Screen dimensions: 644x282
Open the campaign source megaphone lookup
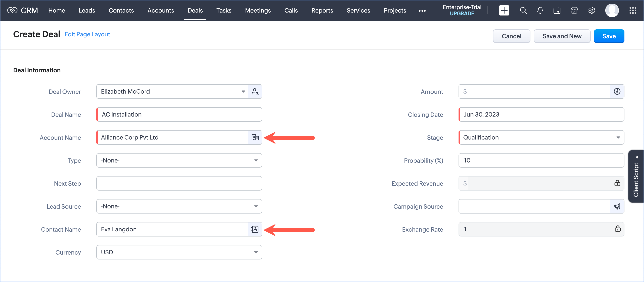(x=617, y=206)
